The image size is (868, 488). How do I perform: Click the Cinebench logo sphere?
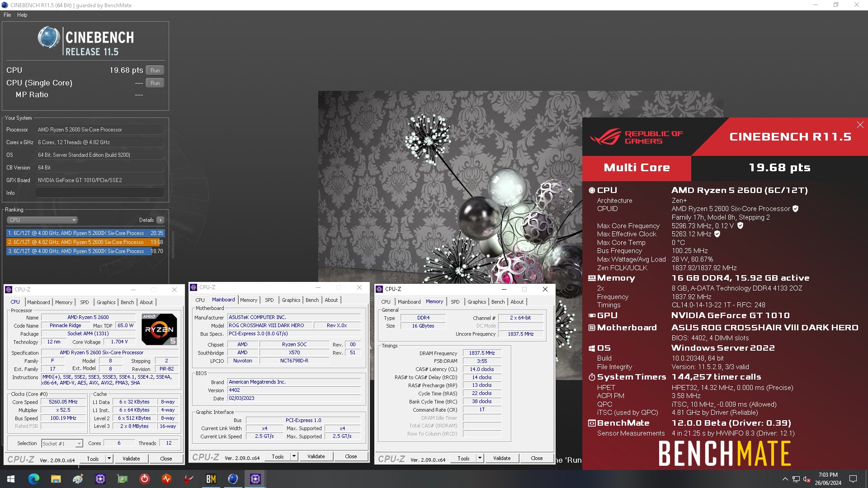(49, 38)
